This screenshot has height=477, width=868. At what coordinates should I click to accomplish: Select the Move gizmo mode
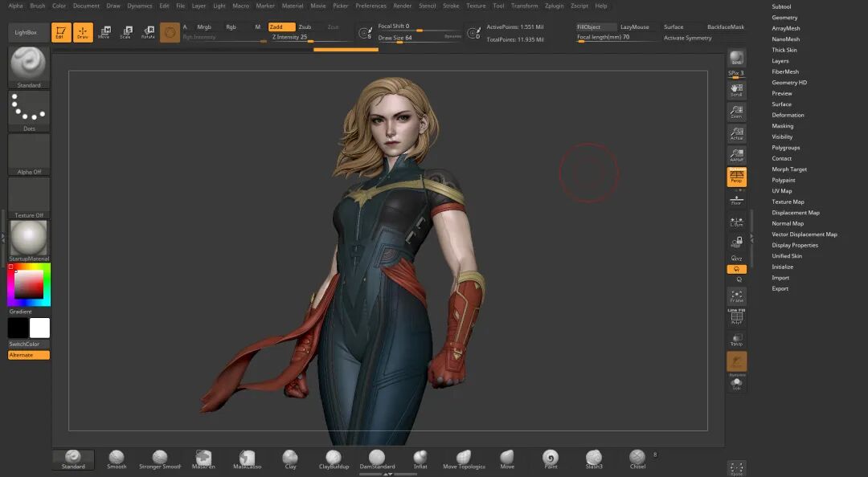click(x=104, y=32)
